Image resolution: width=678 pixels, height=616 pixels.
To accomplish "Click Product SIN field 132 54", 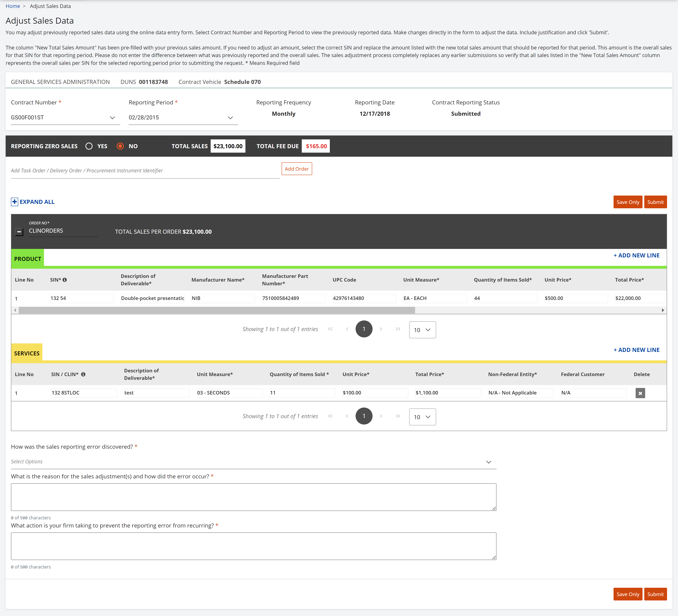I will 82,298.
